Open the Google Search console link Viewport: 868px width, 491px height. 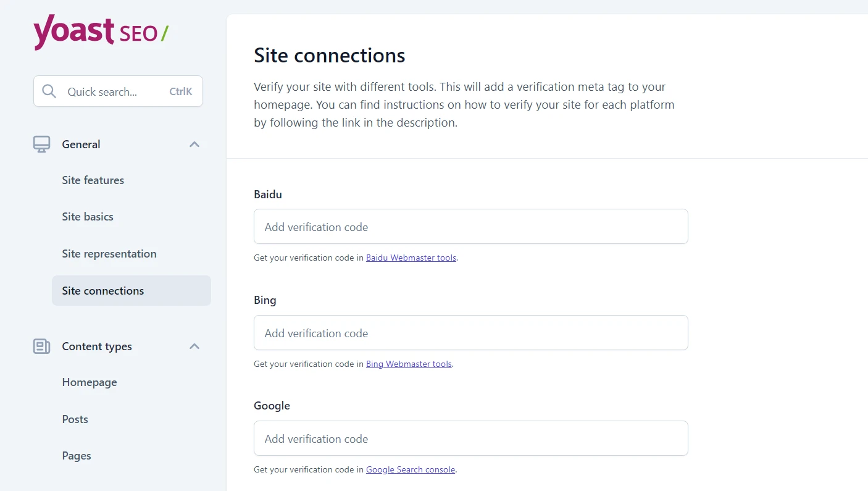pos(411,470)
